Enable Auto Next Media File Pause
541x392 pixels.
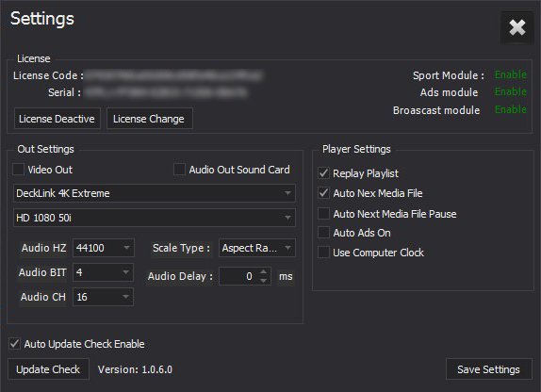click(323, 214)
